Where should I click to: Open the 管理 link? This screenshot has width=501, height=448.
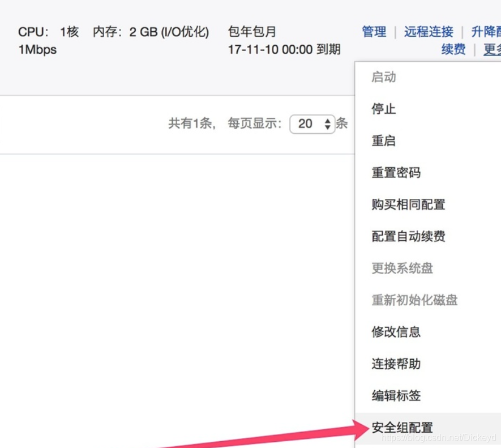tap(374, 32)
